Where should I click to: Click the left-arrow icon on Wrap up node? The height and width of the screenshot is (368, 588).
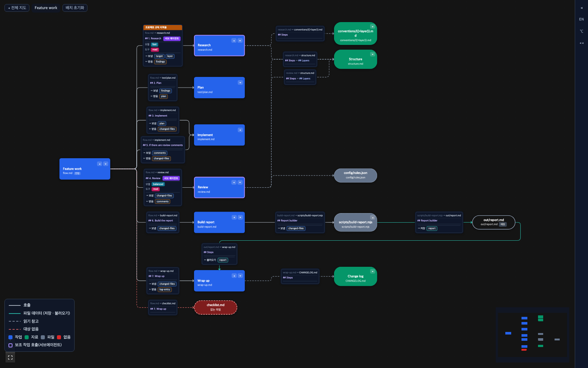pos(234,276)
